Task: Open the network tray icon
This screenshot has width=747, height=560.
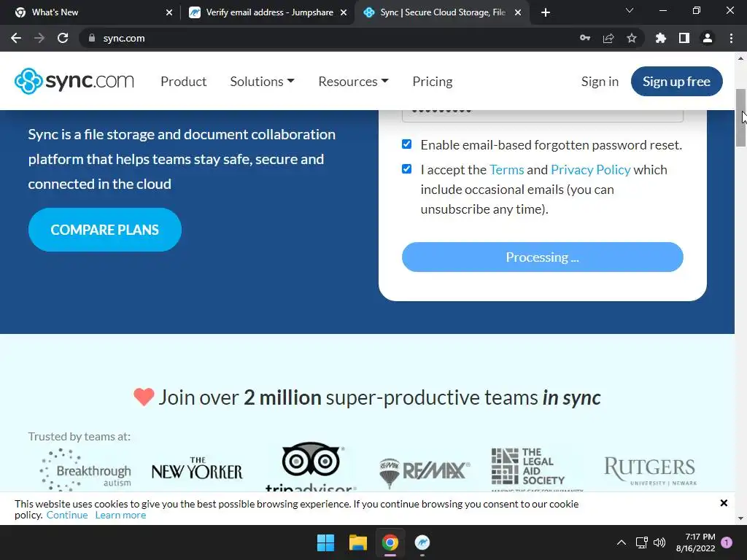Action: [641, 542]
